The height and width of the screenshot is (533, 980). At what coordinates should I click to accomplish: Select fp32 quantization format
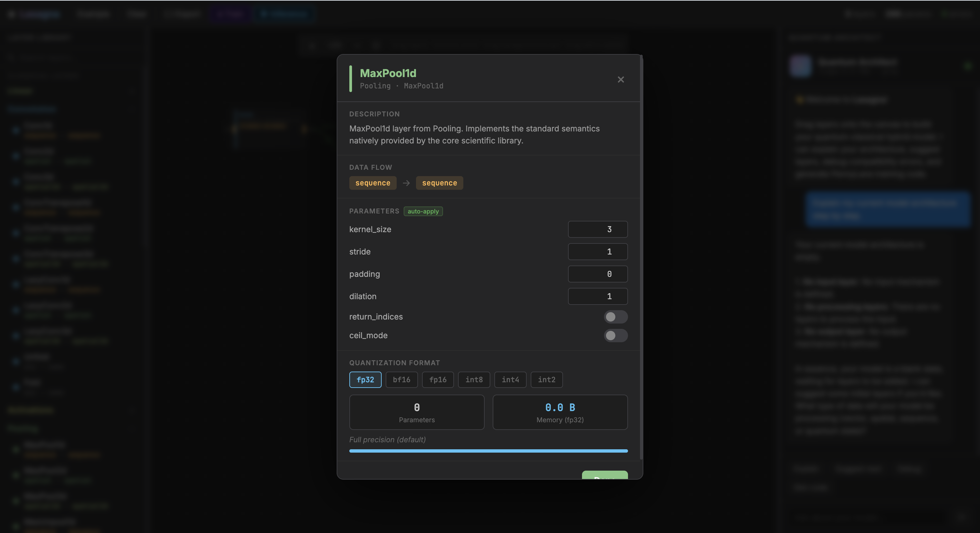click(x=365, y=380)
